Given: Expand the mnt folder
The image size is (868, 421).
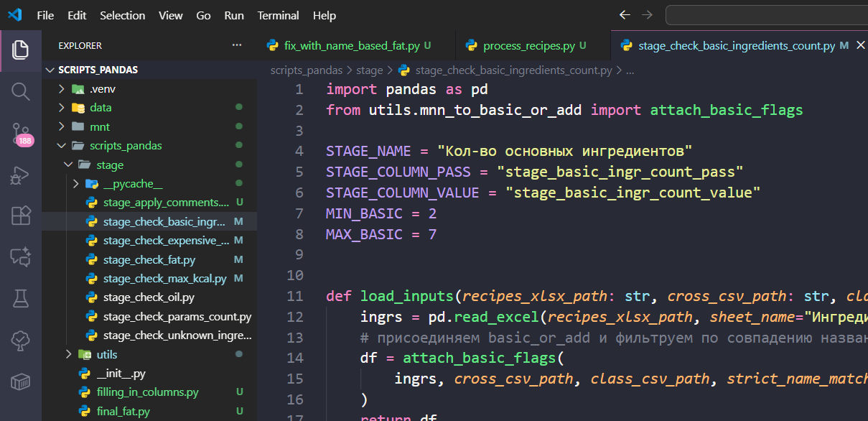Looking at the screenshot, I should pos(62,126).
